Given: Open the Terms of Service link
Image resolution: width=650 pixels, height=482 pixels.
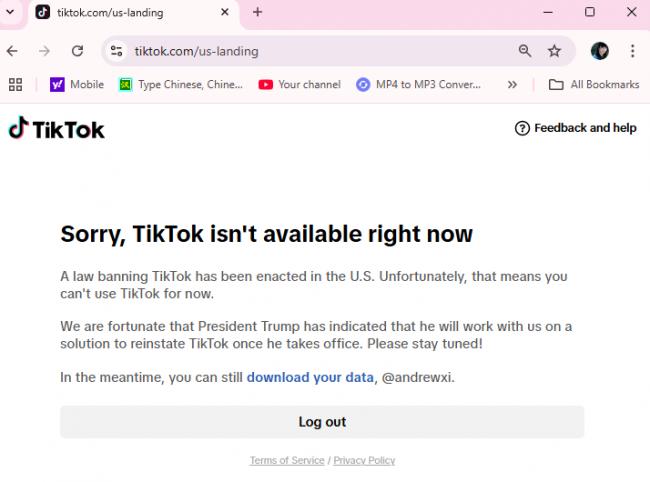Looking at the screenshot, I should coord(287,460).
